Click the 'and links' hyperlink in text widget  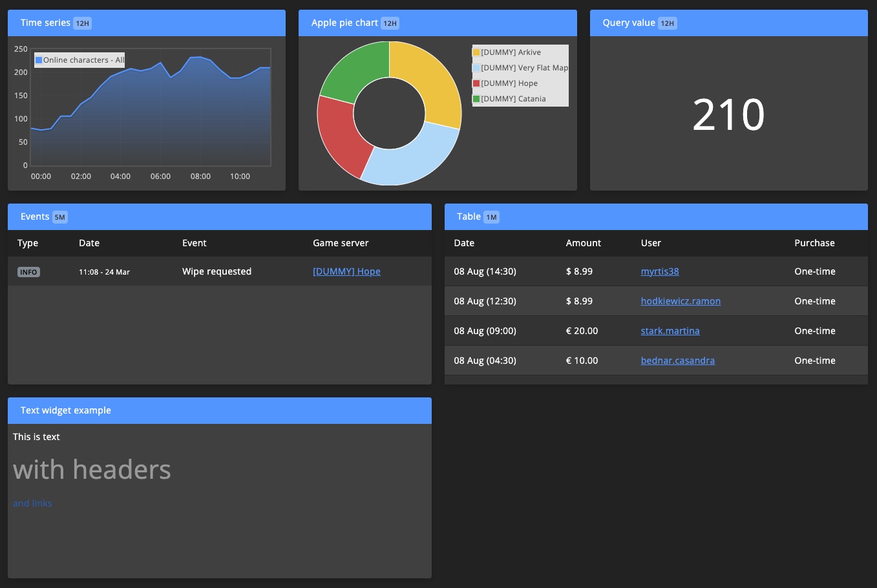click(x=32, y=503)
